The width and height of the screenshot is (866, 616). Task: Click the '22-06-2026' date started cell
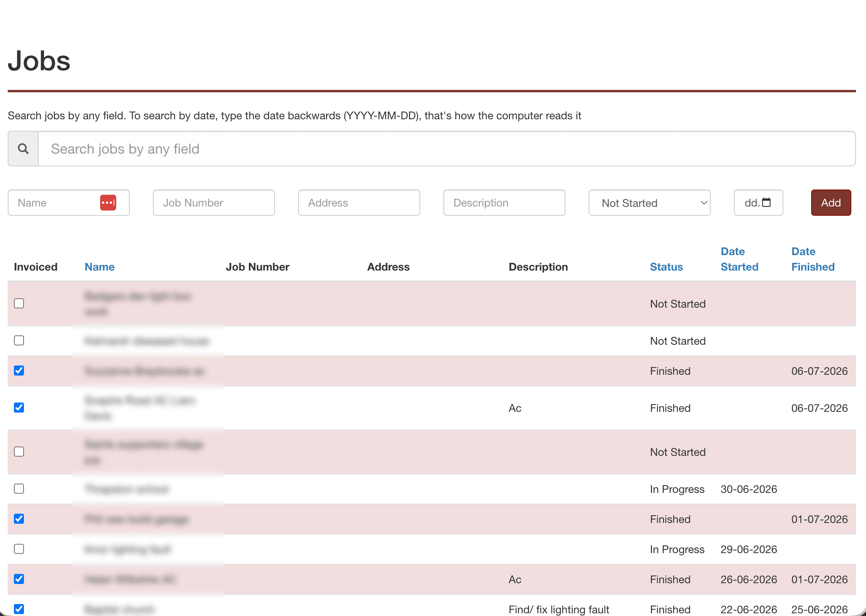pos(749,609)
